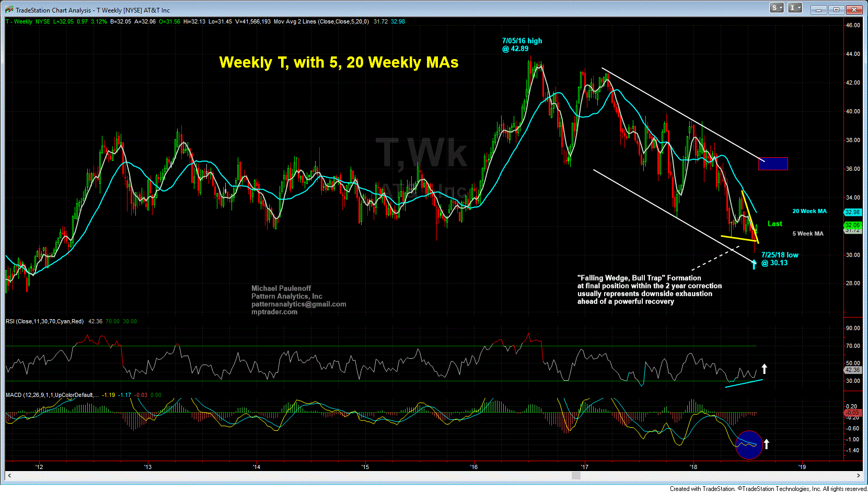Click the '20 Week MA' label

pyautogui.click(x=809, y=211)
